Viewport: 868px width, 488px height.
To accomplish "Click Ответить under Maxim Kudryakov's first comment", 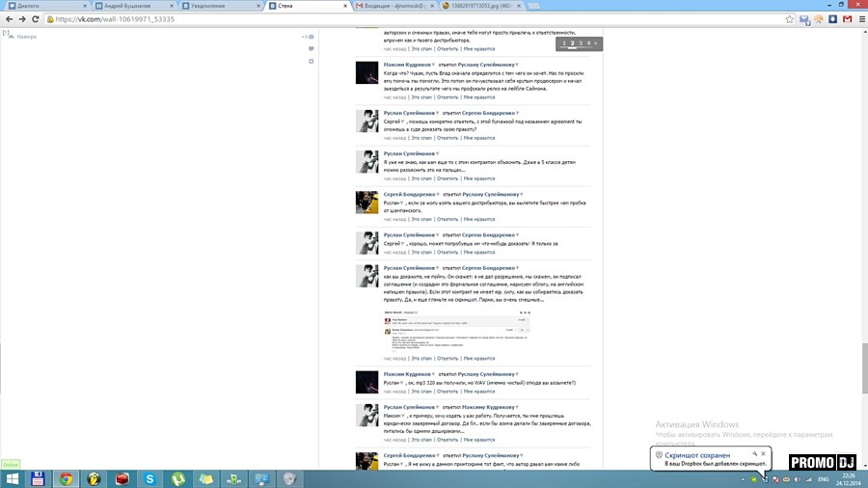I will (x=447, y=97).
